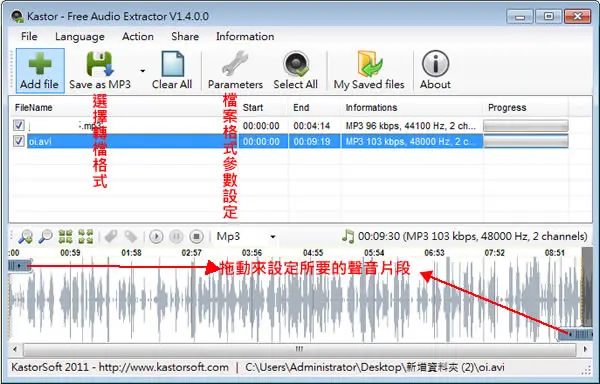Click the play button in waveform toolbar
This screenshot has width=600, height=384.
[x=156, y=237]
